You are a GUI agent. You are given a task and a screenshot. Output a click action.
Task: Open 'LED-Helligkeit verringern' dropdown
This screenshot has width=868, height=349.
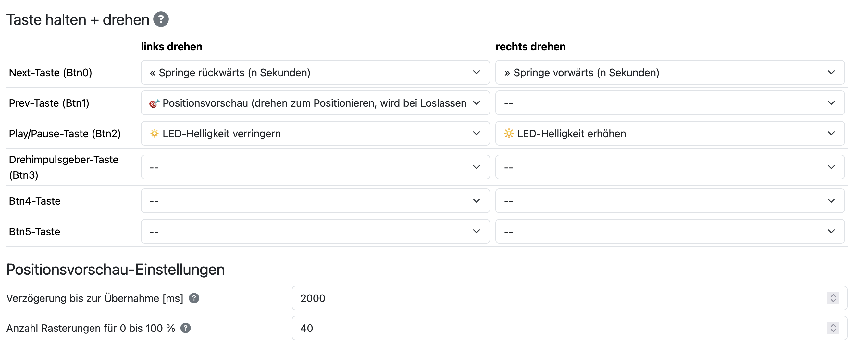315,133
